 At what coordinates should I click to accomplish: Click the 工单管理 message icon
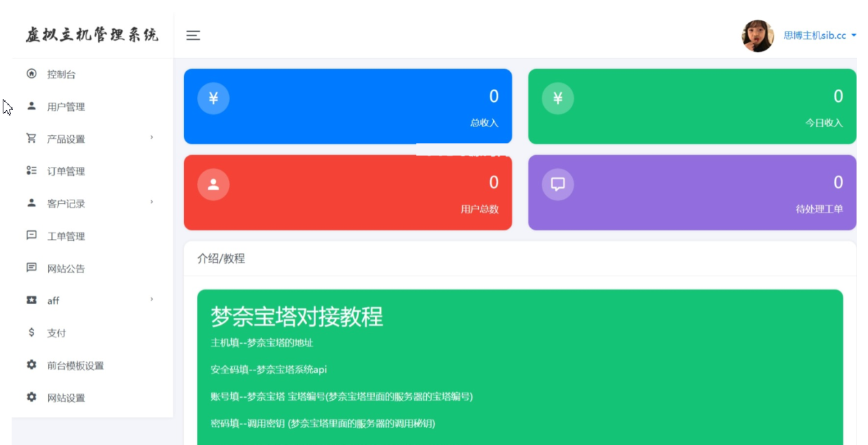point(31,235)
